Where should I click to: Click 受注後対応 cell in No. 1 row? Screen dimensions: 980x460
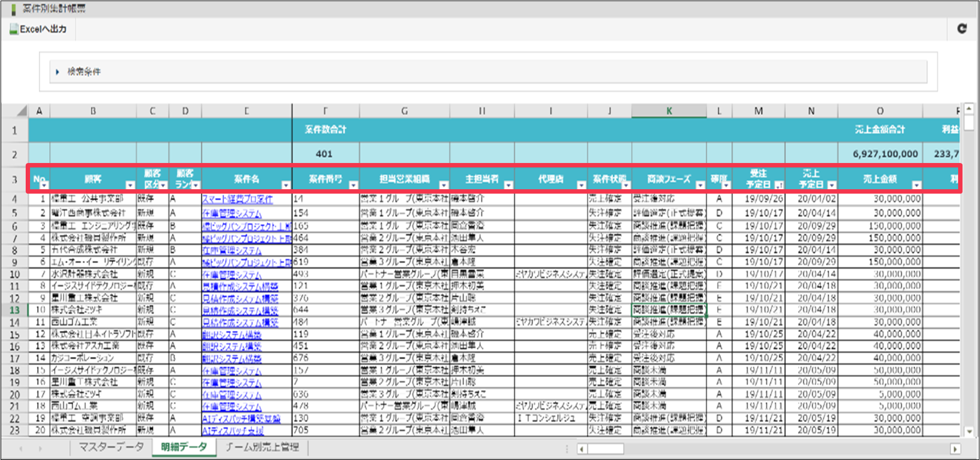pyautogui.click(x=669, y=199)
